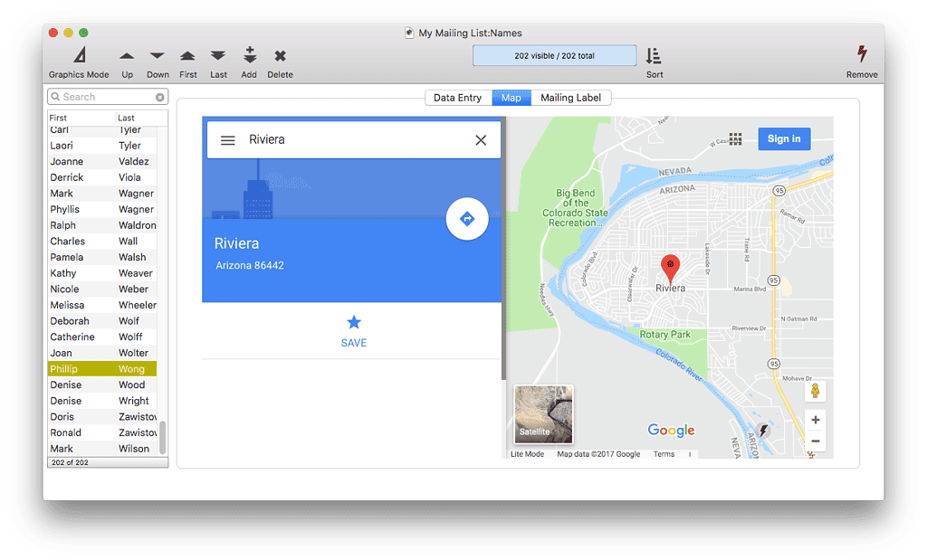927x560 pixels.
Task: Delete the selected record
Action: [x=280, y=56]
